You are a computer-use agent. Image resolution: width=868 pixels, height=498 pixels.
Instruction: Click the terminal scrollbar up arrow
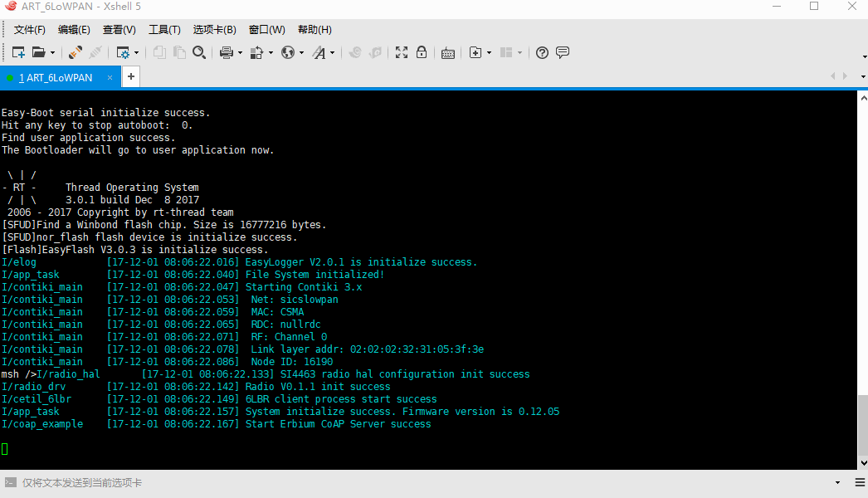(x=863, y=98)
